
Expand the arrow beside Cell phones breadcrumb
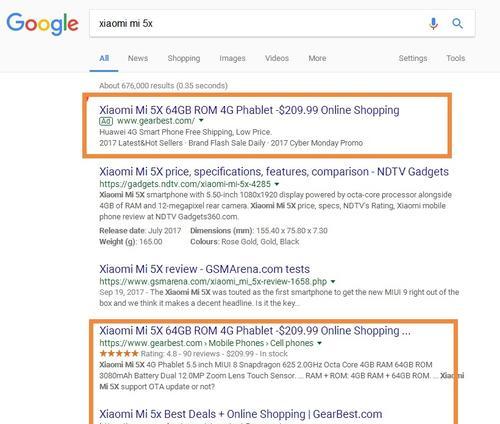tap(319, 343)
